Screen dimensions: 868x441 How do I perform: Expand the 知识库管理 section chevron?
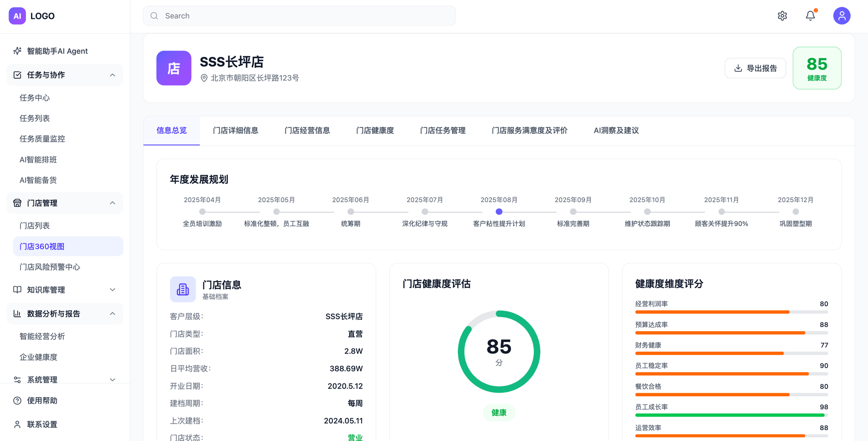(113, 289)
